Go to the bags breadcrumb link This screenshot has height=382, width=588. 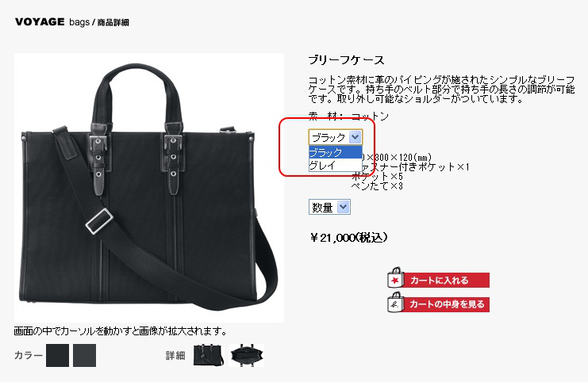79,22
